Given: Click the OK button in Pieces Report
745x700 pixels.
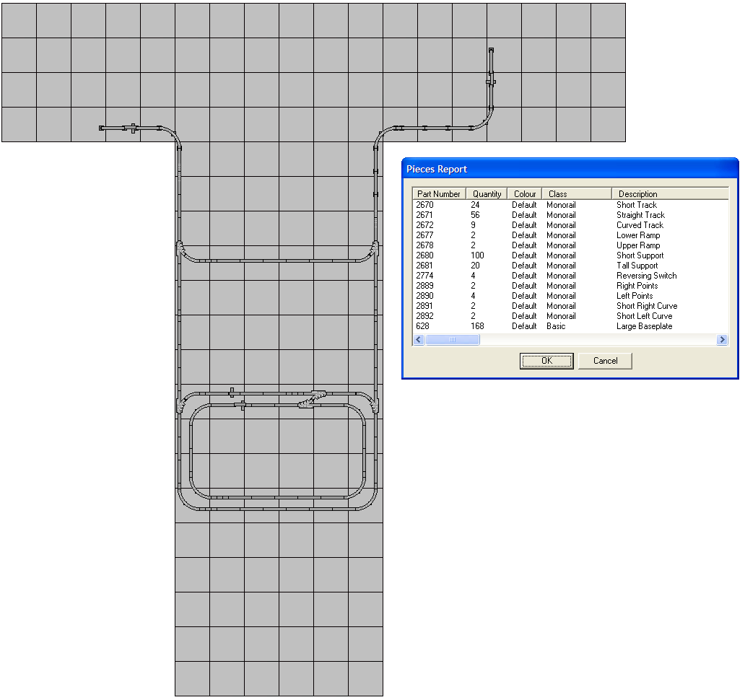Looking at the screenshot, I should tap(546, 361).
